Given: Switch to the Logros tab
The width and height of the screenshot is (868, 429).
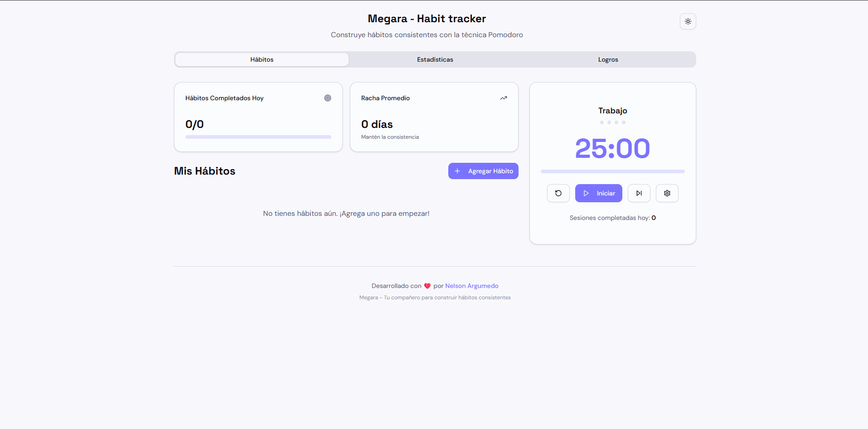Looking at the screenshot, I should [608, 59].
